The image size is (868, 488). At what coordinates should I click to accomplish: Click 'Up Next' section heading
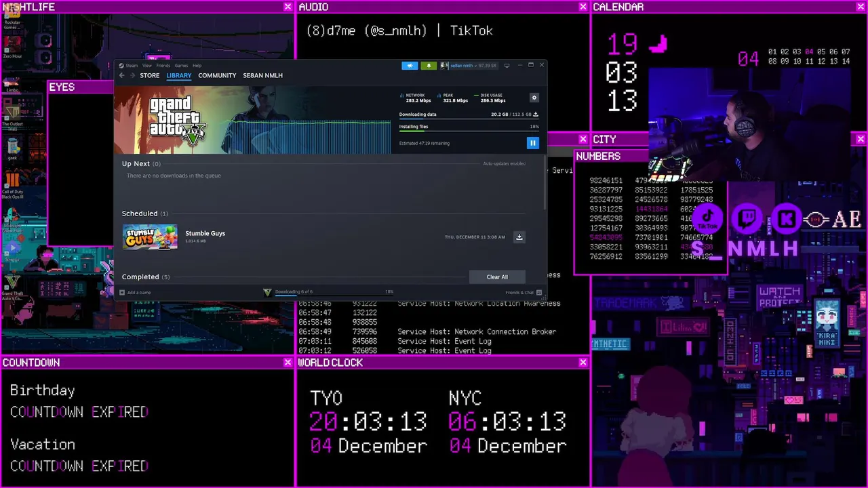point(136,163)
